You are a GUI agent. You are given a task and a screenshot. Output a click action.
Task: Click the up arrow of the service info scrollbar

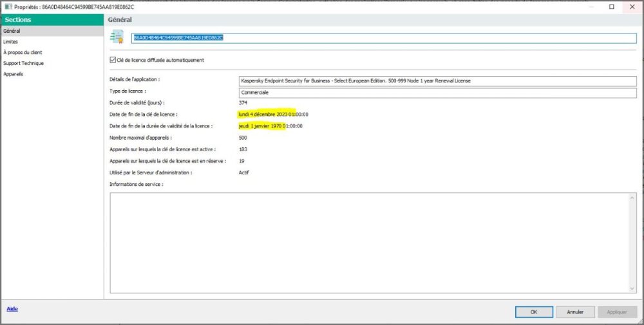(632, 198)
